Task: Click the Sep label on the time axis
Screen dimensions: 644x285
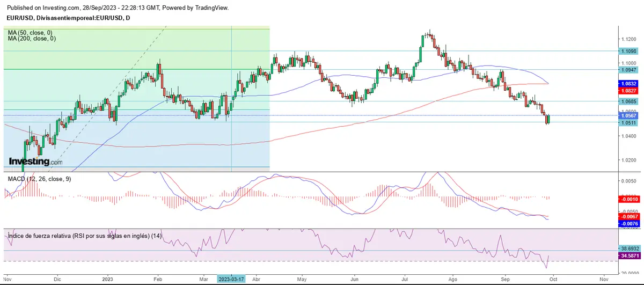Action: [x=504, y=279]
